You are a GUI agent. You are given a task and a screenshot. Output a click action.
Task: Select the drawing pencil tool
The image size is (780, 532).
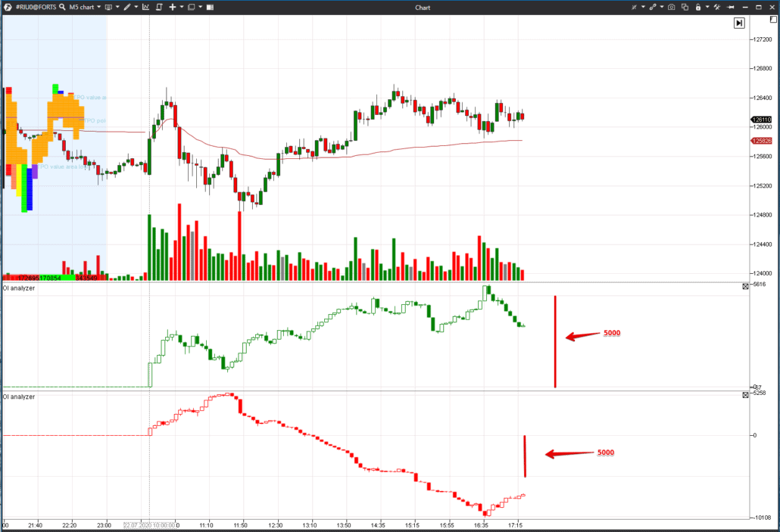(128, 8)
